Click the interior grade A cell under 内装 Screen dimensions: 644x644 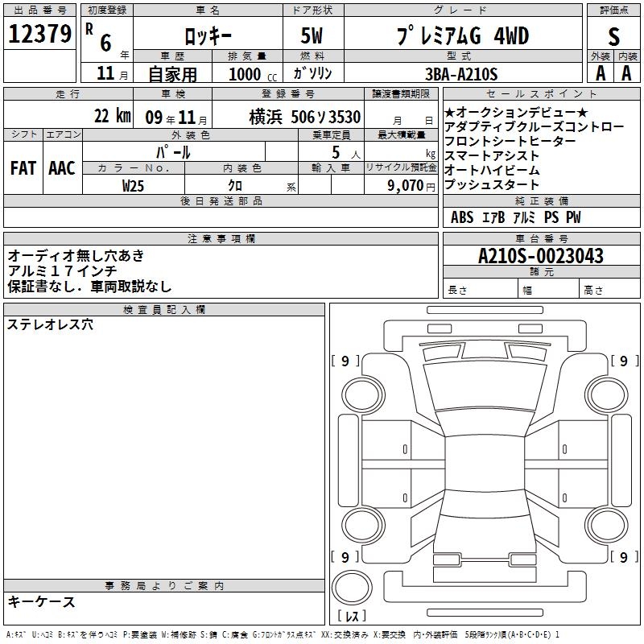pos(627,72)
